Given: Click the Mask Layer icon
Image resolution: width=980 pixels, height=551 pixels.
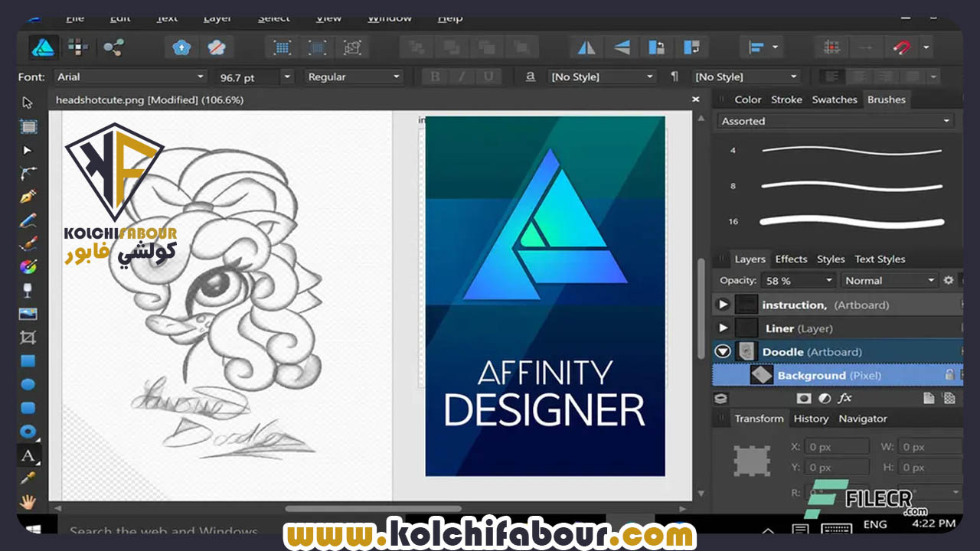Looking at the screenshot, I should click(x=804, y=398).
